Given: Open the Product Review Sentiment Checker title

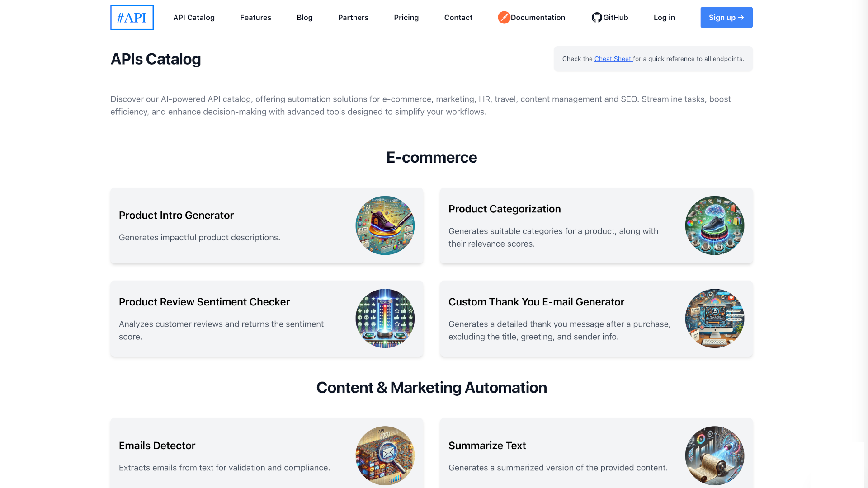Looking at the screenshot, I should click(204, 302).
